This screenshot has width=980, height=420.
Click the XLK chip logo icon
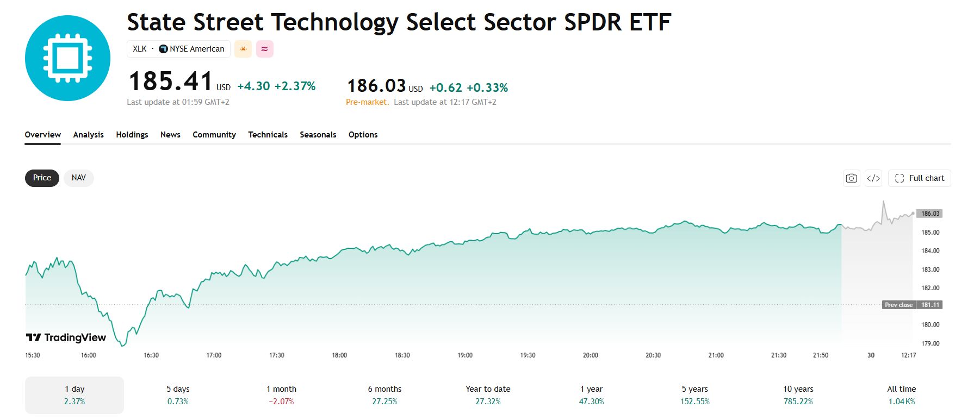click(x=67, y=58)
